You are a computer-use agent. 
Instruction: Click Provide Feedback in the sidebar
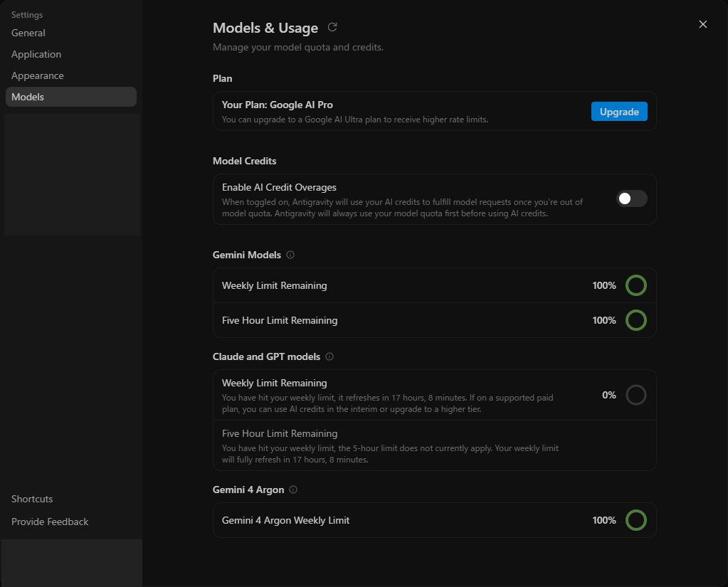(50, 522)
